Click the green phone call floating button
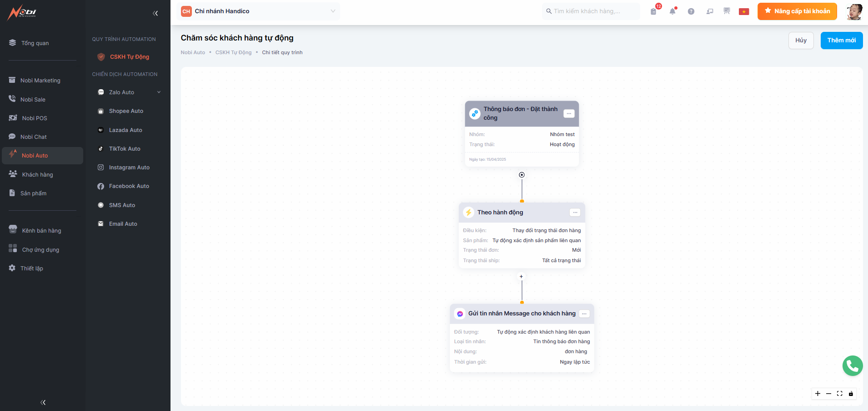Image resolution: width=868 pixels, height=411 pixels. click(852, 365)
